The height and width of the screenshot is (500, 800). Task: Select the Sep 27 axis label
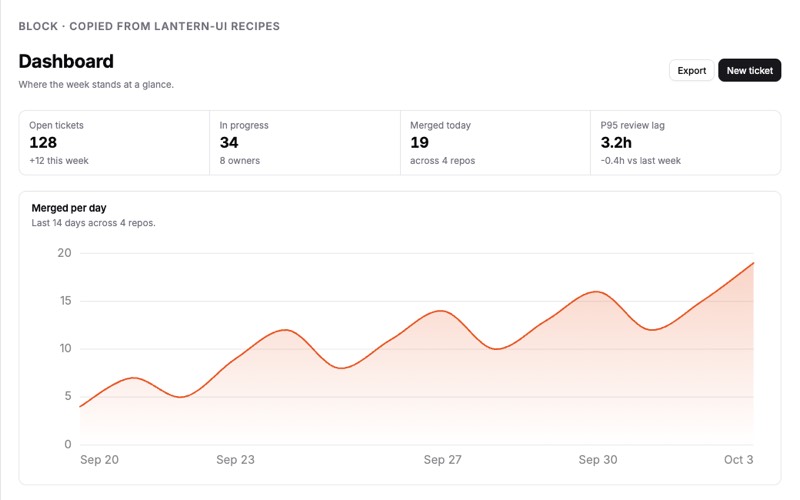click(442, 460)
